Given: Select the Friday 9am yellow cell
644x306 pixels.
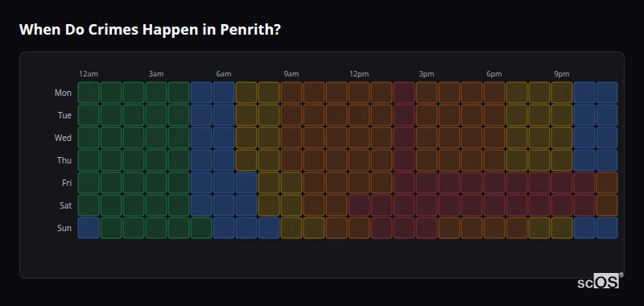Looking at the screenshot, I should click(x=291, y=183).
